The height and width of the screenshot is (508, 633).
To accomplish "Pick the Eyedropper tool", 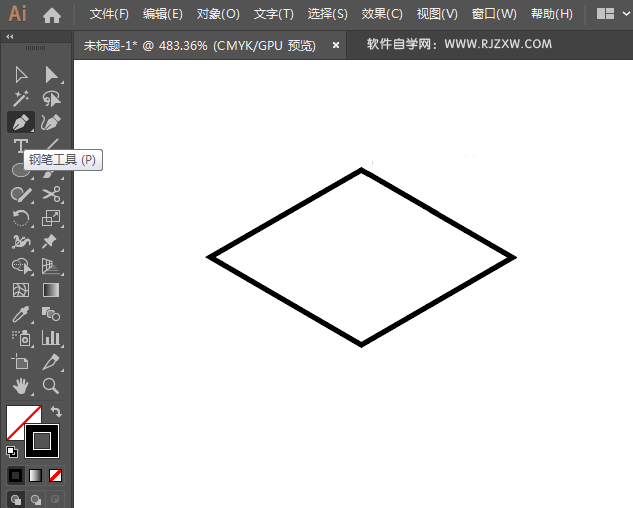I will (21, 314).
